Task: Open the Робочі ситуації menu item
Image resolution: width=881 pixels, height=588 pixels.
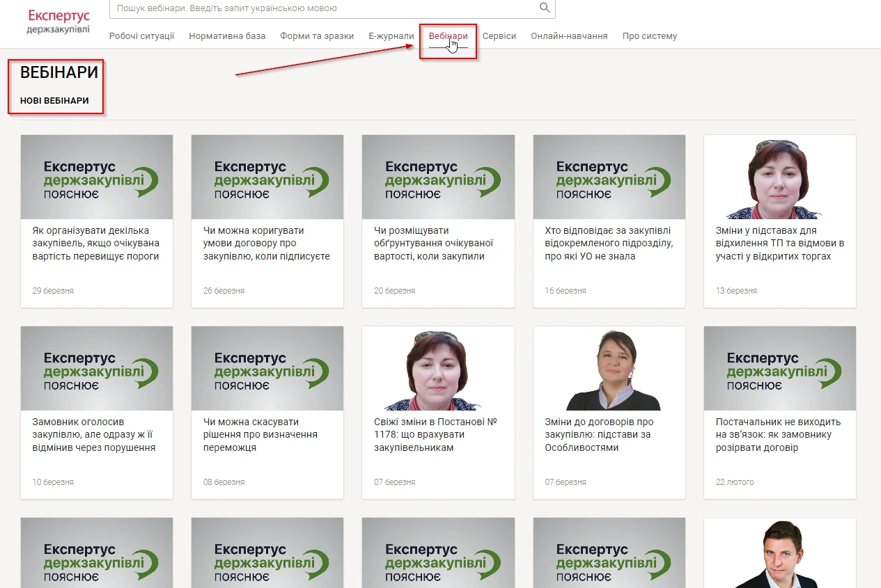Action: (x=141, y=36)
